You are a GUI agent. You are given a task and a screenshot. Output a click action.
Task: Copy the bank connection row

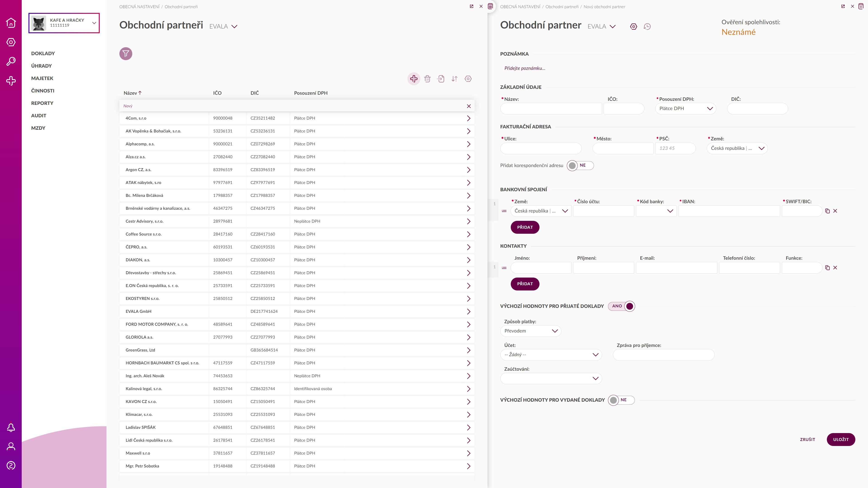pos(827,211)
